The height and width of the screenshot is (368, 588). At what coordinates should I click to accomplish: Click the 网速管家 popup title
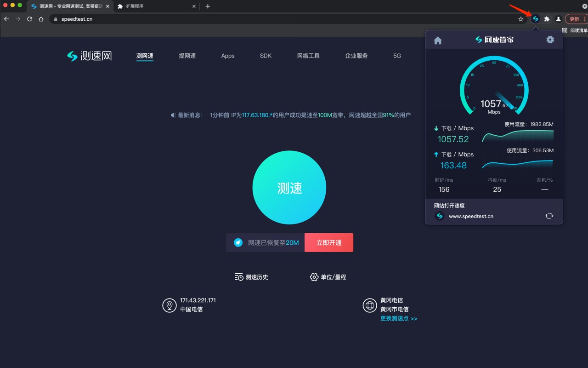(494, 40)
